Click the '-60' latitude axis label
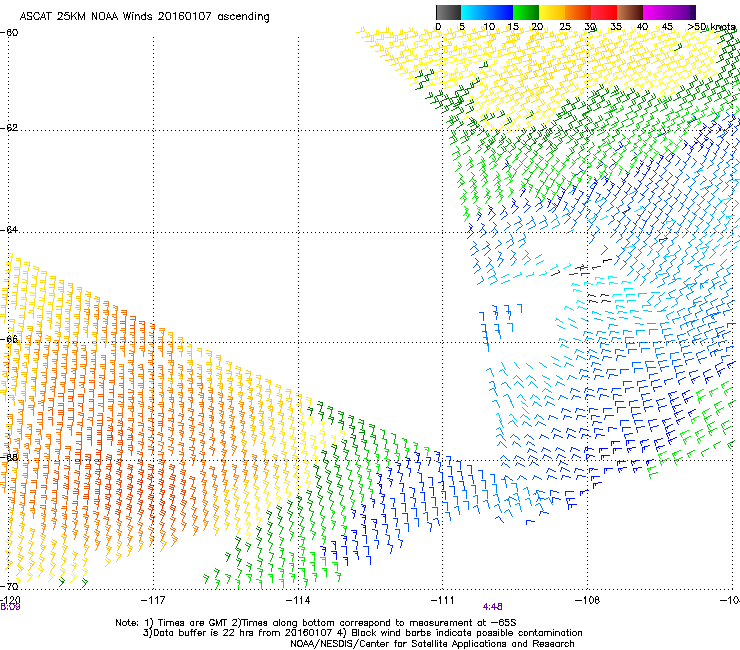Viewport: 740px width, 650px height. (9, 33)
